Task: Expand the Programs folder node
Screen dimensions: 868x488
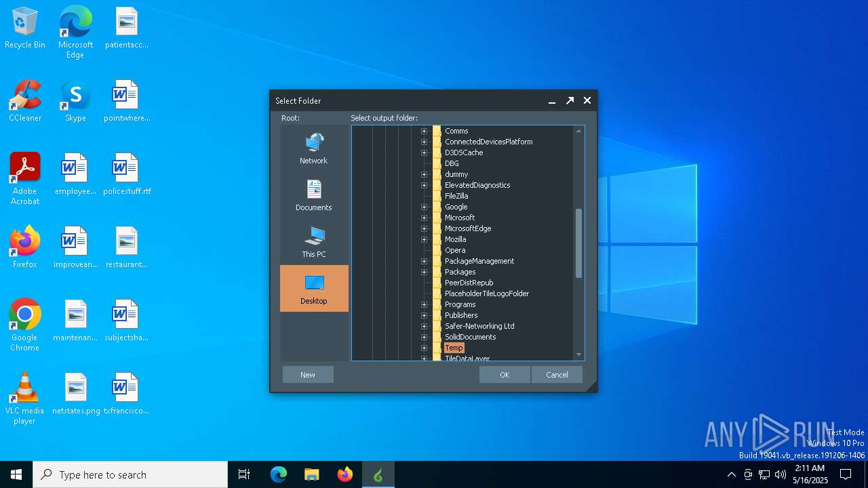Action: [x=424, y=304]
